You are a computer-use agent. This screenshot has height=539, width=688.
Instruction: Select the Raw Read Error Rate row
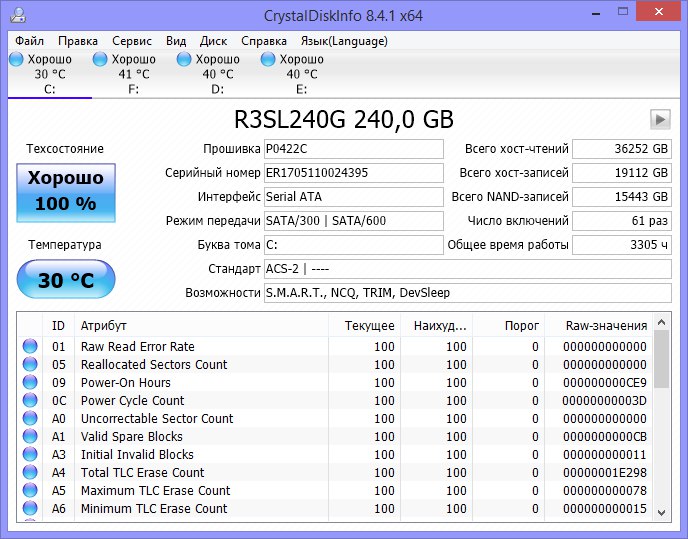(x=335, y=346)
